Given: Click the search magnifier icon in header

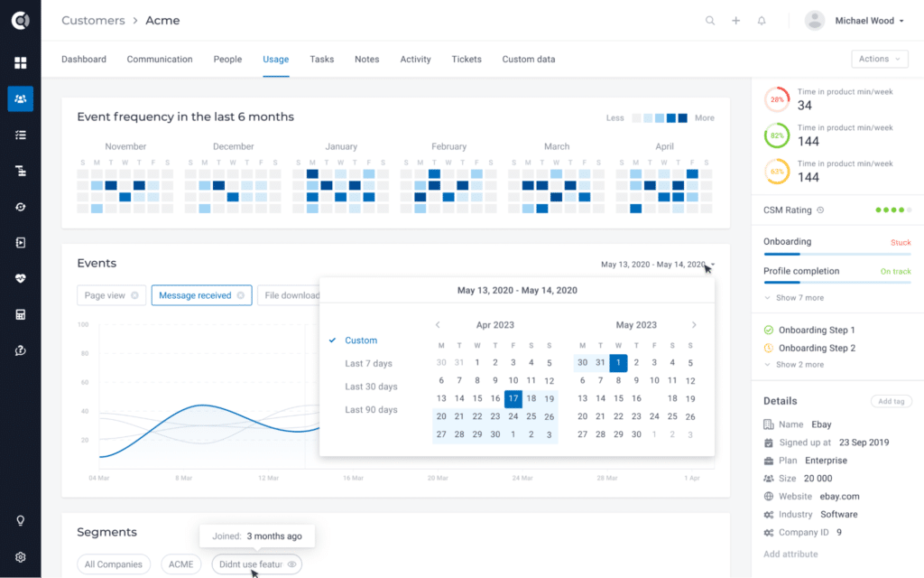Looking at the screenshot, I should (x=710, y=21).
